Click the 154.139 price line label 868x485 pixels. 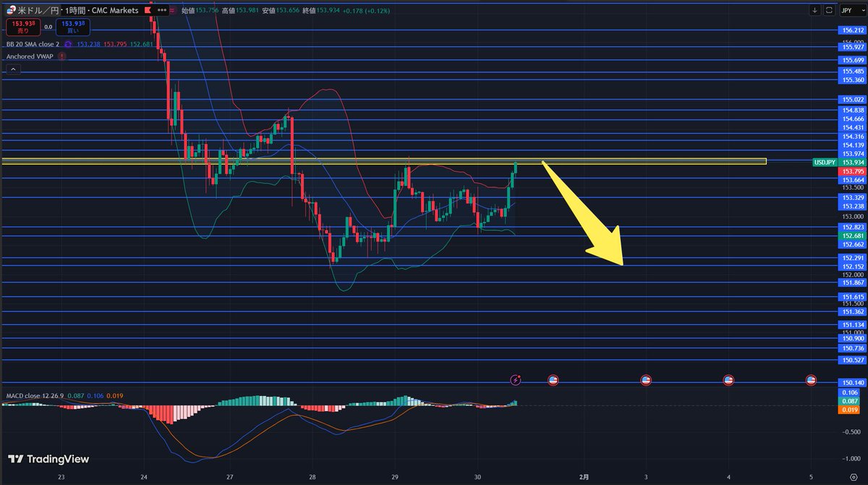(x=851, y=145)
